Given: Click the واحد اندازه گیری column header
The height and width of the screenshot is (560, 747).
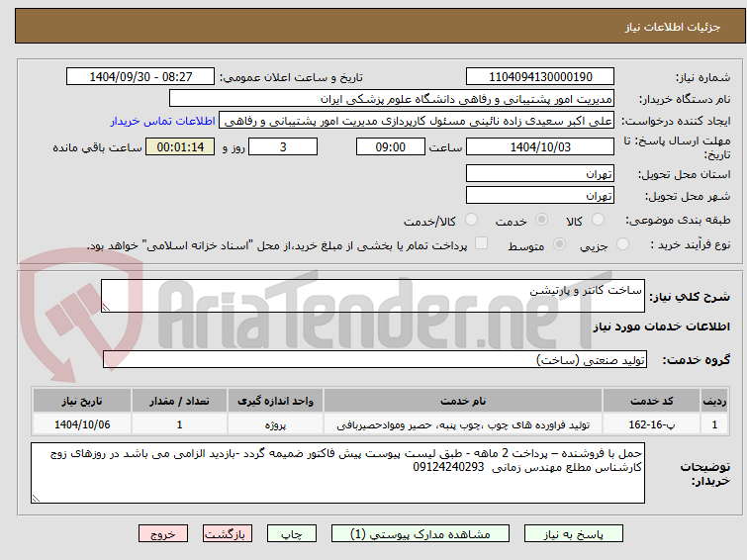Looking at the screenshot, I should 275,401.
